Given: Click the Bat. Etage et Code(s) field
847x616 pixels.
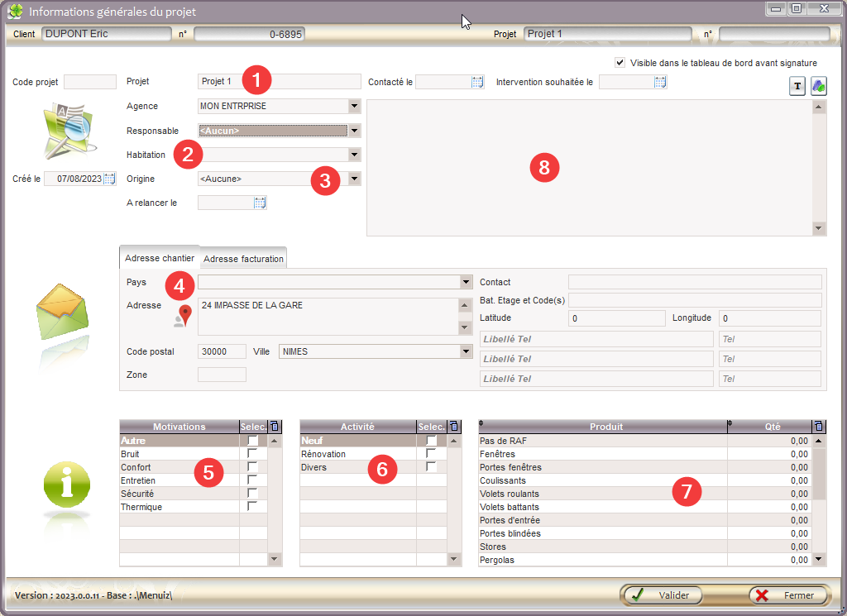Looking at the screenshot, I should click(695, 300).
